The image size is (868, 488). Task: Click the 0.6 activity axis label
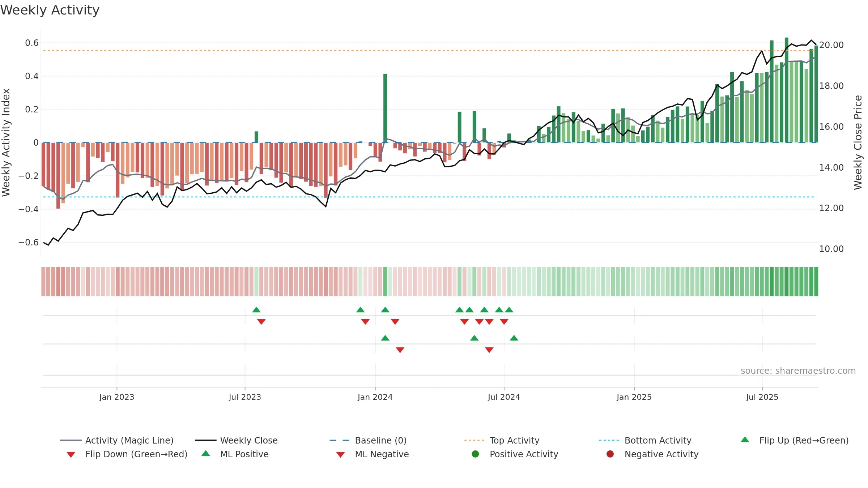point(32,43)
